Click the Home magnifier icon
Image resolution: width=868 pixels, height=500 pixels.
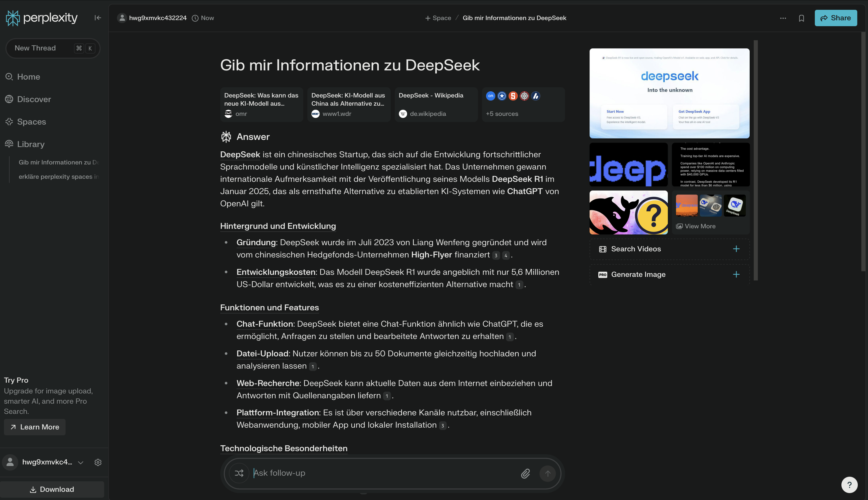tap(9, 77)
